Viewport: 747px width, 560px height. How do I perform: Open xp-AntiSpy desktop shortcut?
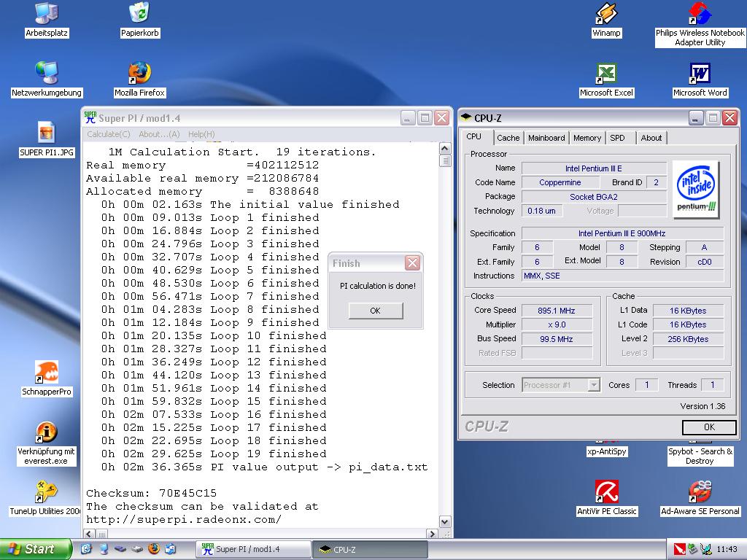606,451
